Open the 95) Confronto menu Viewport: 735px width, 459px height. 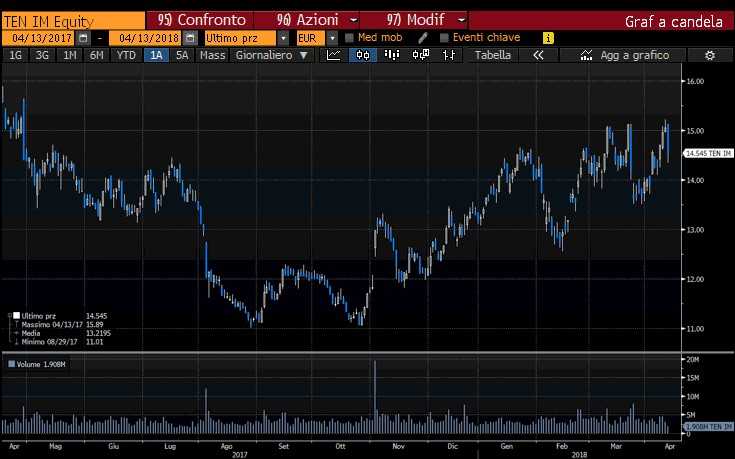pyautogui.click(x=200, y=20)
